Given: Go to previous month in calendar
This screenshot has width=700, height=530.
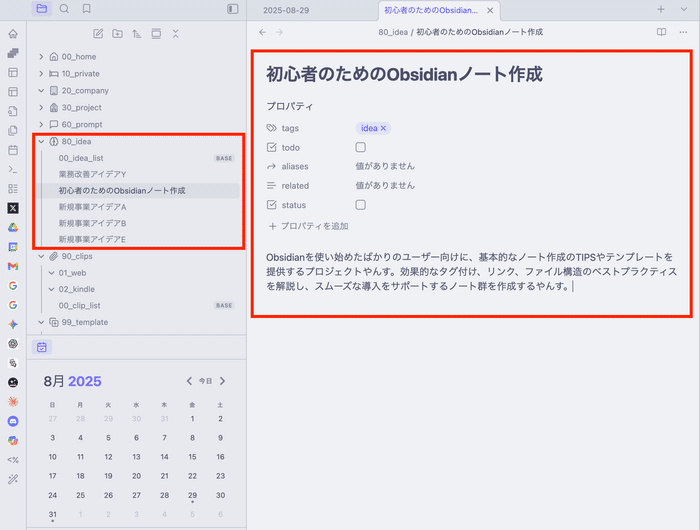Looking at the screenshot, I should point(189,381).
